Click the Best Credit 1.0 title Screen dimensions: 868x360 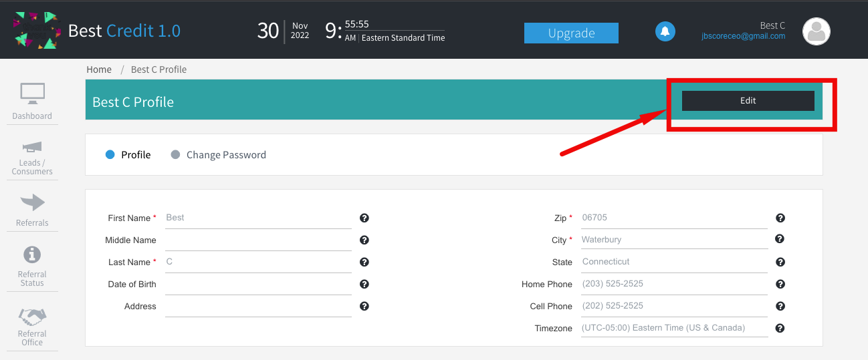tap(124, 31)
